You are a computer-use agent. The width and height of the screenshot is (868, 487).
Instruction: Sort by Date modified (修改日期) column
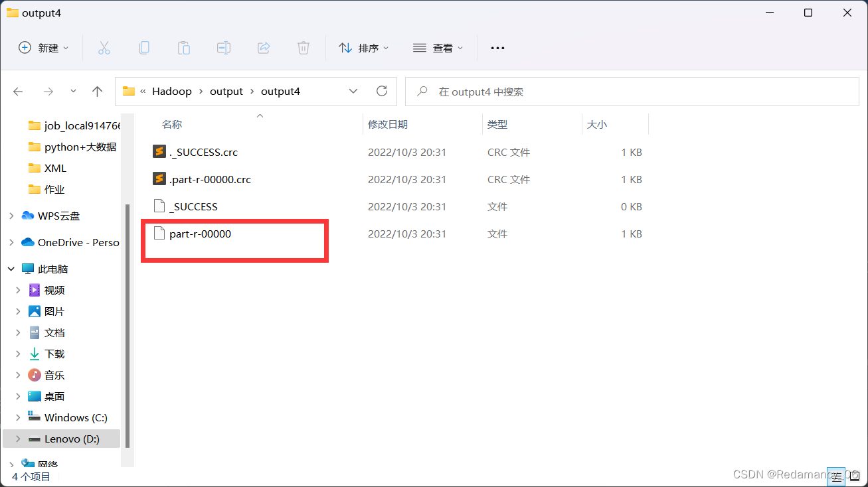(388, 124)
